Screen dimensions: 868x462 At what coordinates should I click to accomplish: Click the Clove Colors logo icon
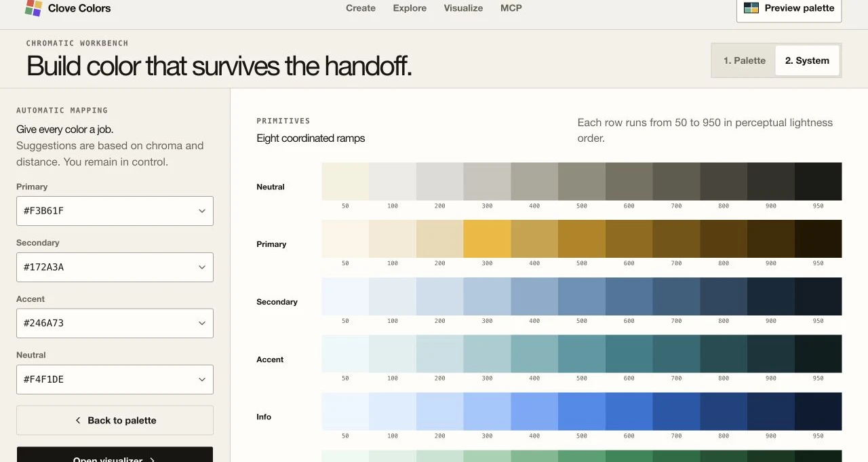(x=33, y=8)
